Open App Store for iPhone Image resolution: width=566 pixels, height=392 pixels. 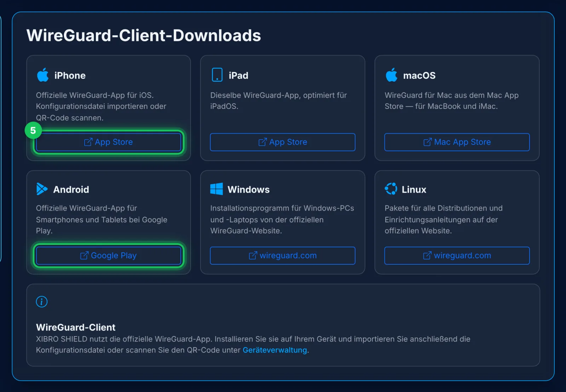click(109, 142)
